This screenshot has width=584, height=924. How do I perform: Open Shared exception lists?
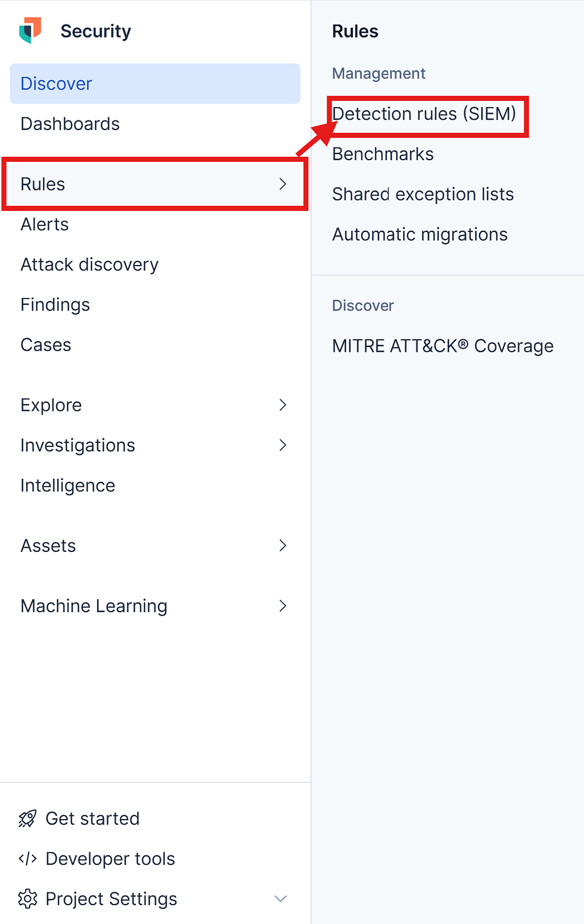(x=423, y=194)
